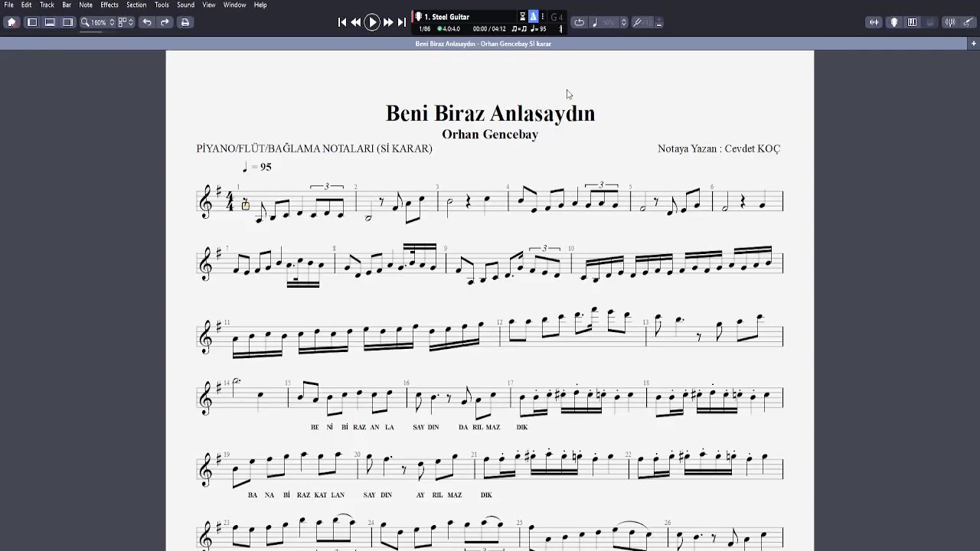This screenshot has width=980, height=551.
Task: Adjust the 160% zoom stepper arrows
Action: click(x=112, y=22)
